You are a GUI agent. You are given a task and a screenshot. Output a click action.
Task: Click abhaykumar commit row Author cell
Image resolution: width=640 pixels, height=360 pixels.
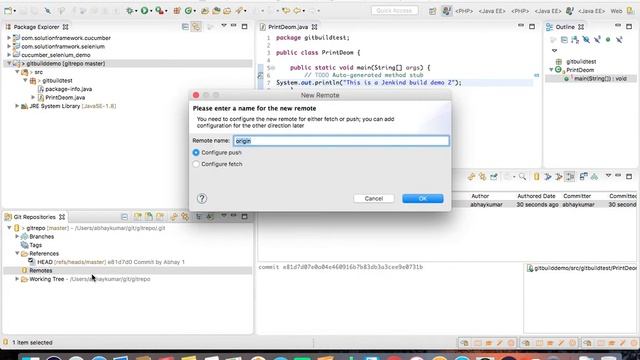486,205
